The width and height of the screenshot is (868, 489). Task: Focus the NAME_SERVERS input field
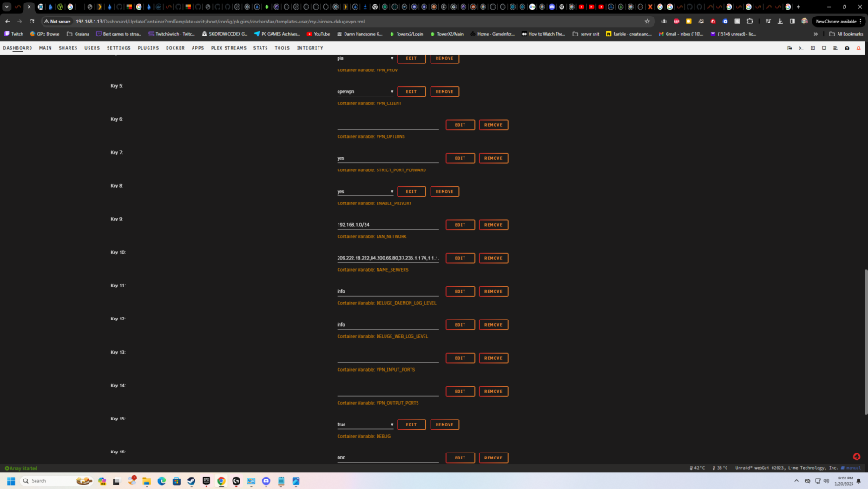coord(388,258)
